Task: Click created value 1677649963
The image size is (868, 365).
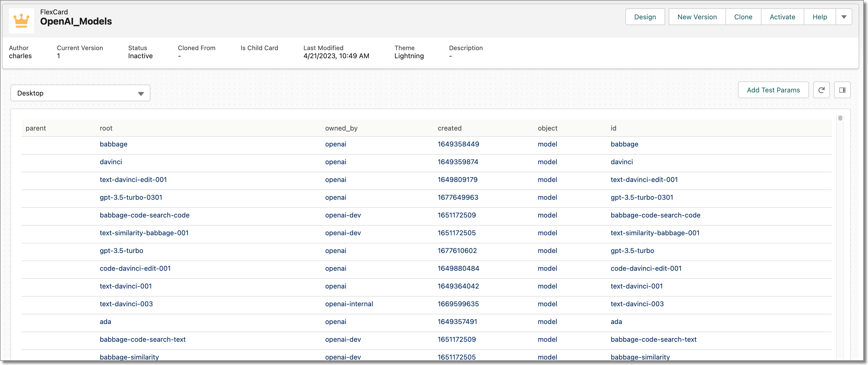Action: (458, 197)
